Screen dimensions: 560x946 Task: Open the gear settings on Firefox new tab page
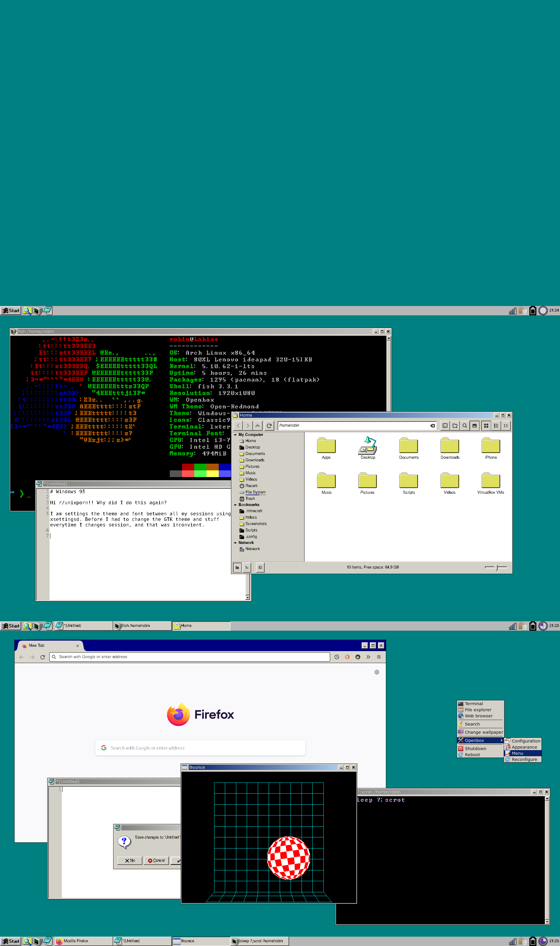376,672
